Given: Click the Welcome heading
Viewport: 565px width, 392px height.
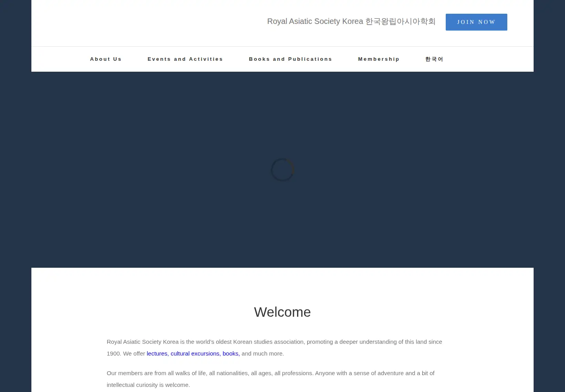Looking at the screenshot, I should click(x=282, y=312).
